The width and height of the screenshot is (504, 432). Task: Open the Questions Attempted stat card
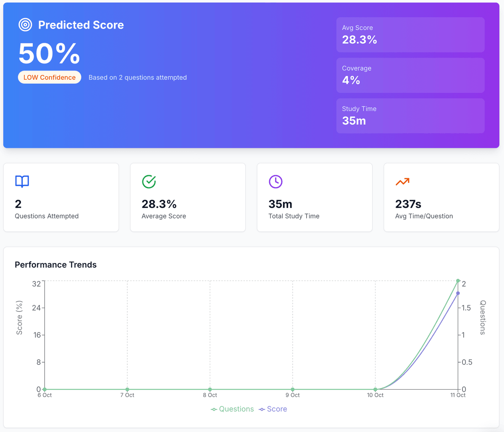(61, 197)
